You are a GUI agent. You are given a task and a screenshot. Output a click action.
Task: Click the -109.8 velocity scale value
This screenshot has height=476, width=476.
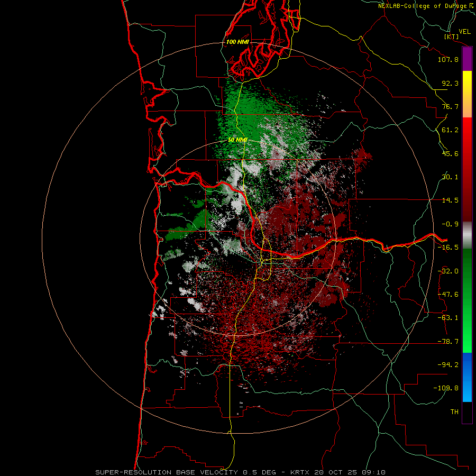coord(446,388)
